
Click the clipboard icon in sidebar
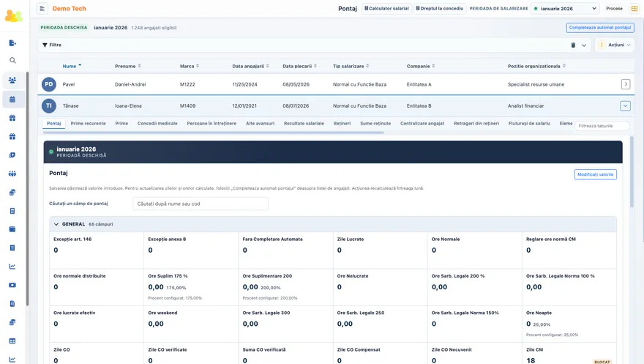(12, 304)
